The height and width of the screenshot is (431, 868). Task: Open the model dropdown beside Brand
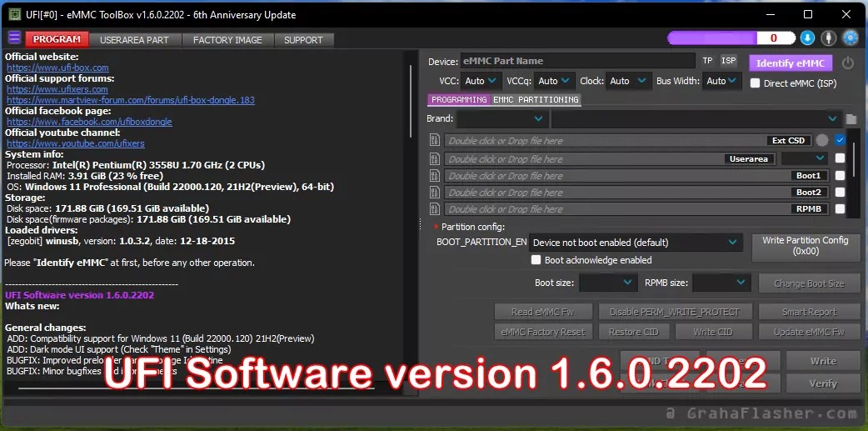[x=696, y=118]
